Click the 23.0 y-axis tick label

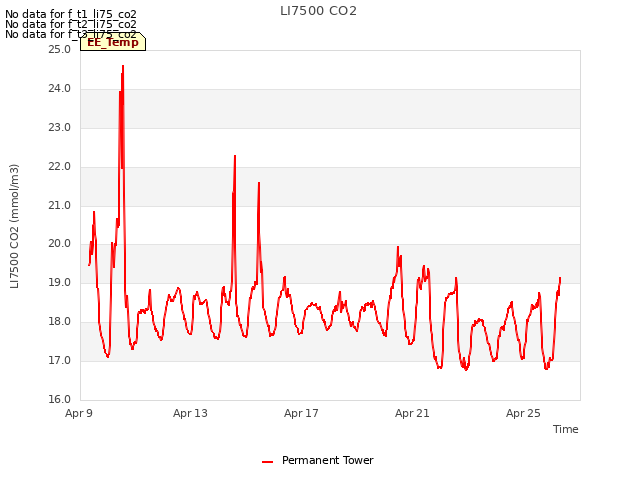[60, 128]
